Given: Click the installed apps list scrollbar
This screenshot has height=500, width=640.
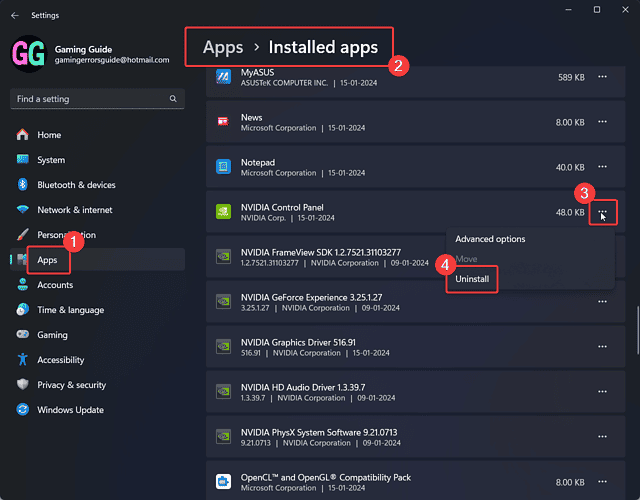Looking at the screenshot, I should click(636, 320).
